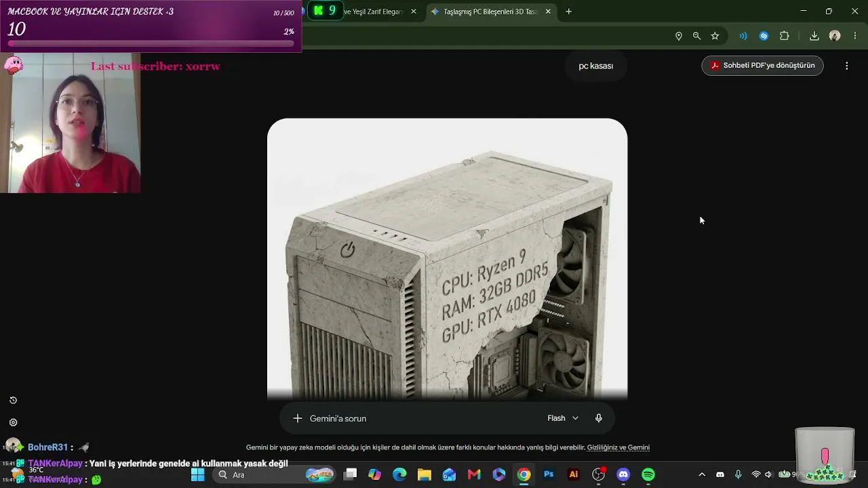Image resolution: width=868 pixels, height=488 pixels.
Task: Open the Extensions puzzle piece menu
Action: 785,36
